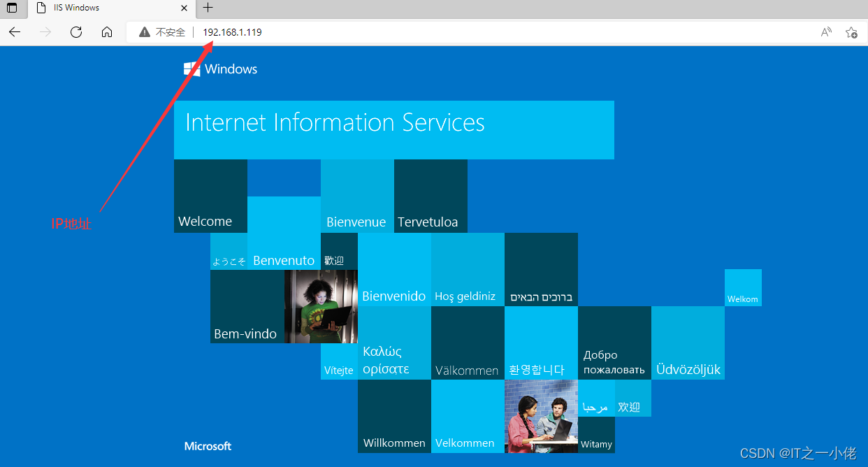Click the Microsoft logo text

coord(208,446)
